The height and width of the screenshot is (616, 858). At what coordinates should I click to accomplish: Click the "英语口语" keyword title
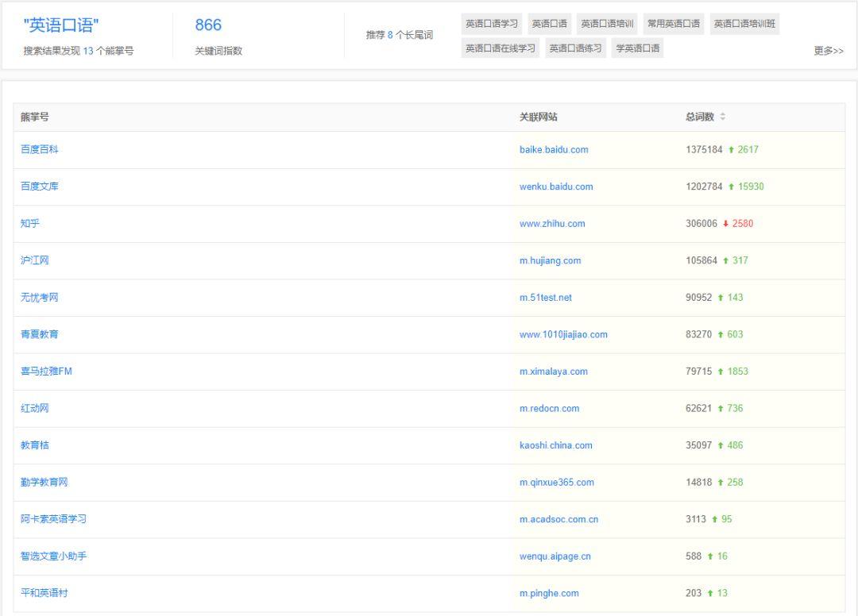61,25
